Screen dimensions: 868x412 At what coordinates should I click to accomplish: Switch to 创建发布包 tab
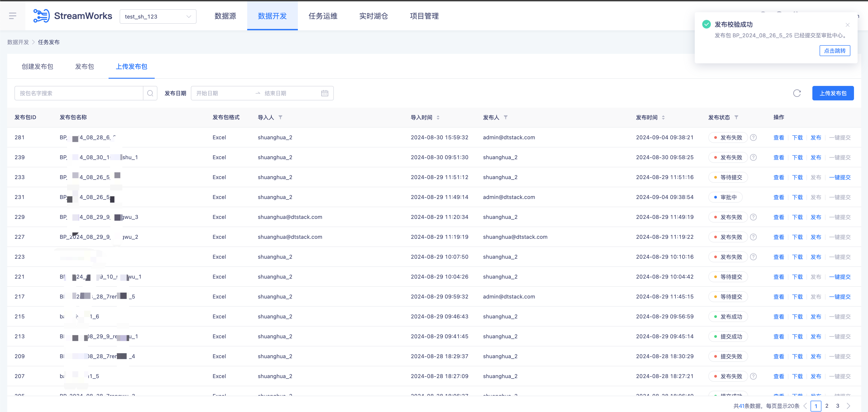point(37,66)
